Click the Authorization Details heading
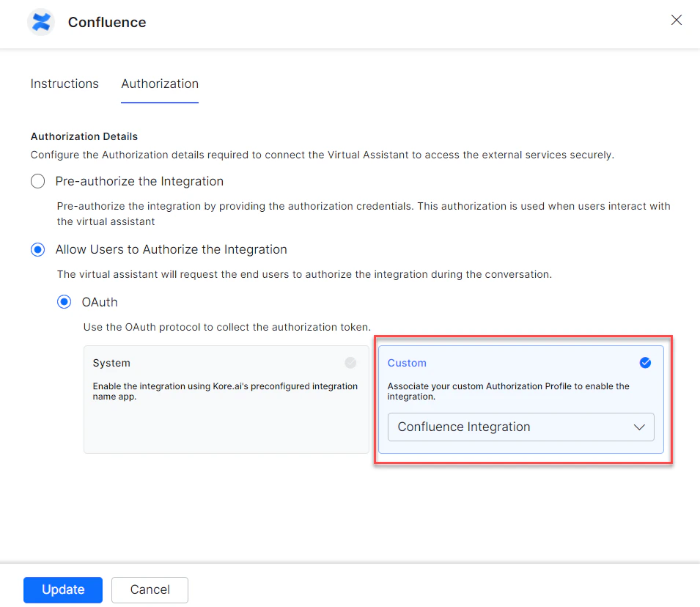The width and height of the screenshot is (700, 607). [x=84, y=136]
